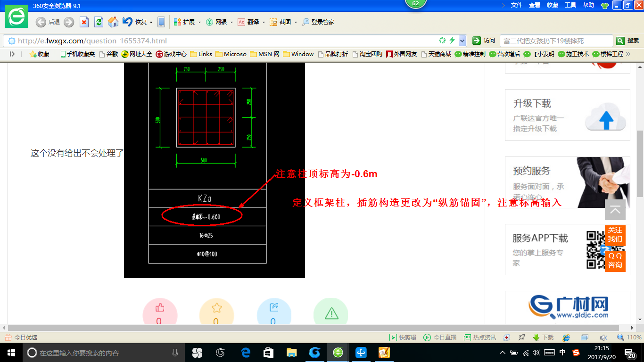This screenshot has height=362, width=644.
Task: Open the 扩展 extensions toolbar item
Action: 184,22
